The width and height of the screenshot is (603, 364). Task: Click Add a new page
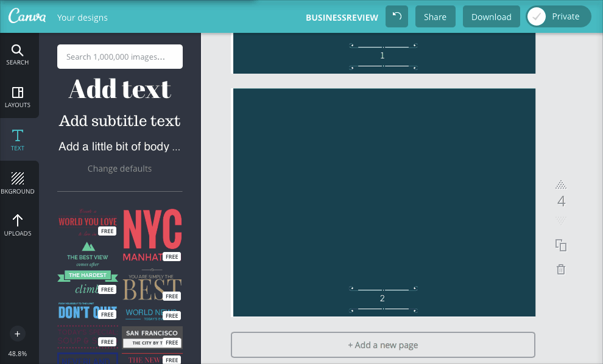click(383, 345)
